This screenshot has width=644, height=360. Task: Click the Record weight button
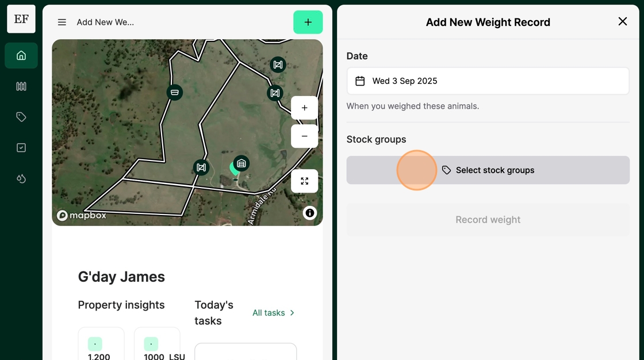(x=488, y=220)
